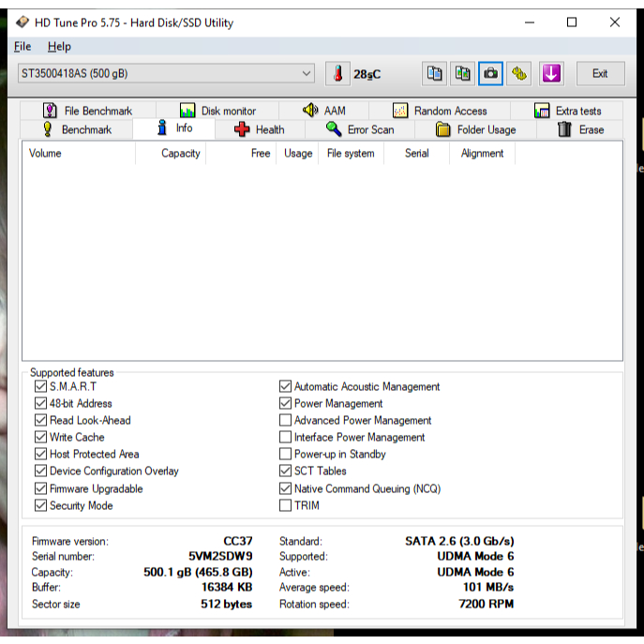Click the camera save screenshot icon

[490, 74]
